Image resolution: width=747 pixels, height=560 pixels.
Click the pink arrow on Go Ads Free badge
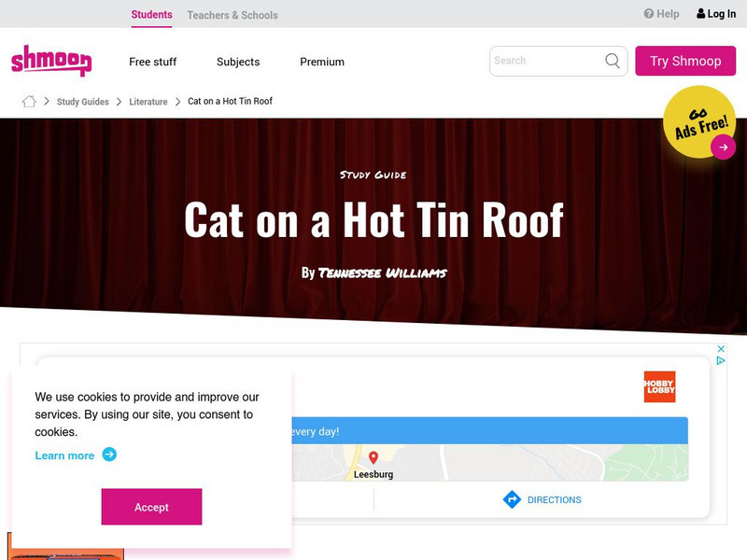pyautogui.click(x=723, y=147)
